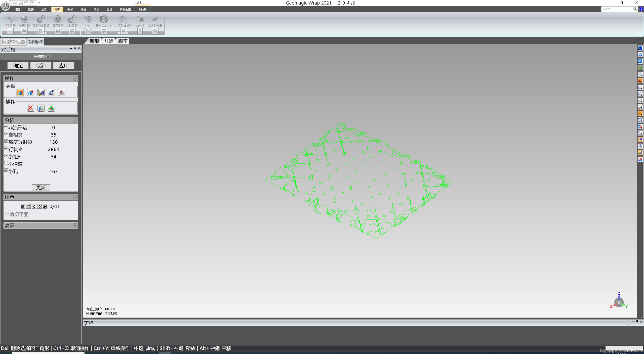Select the eraser type icon

point(51,93)
